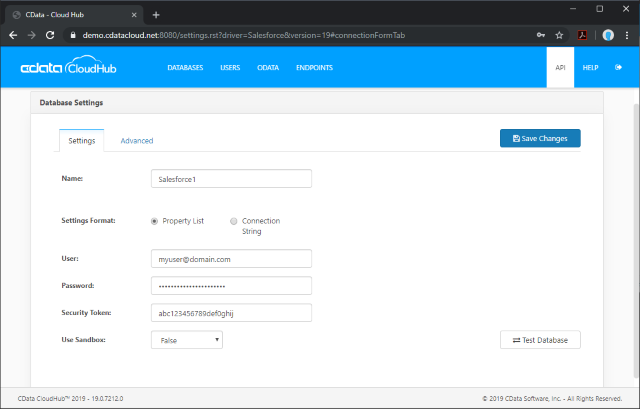Click the CData CloudHub logo
The image size is (640, 409).
click(69, 65)
